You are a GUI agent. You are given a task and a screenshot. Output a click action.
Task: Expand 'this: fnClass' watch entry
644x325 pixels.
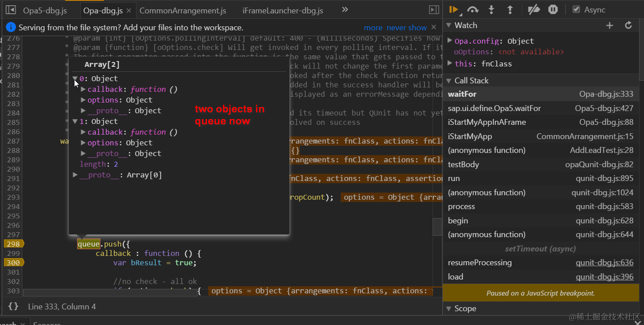coord(450,63)
